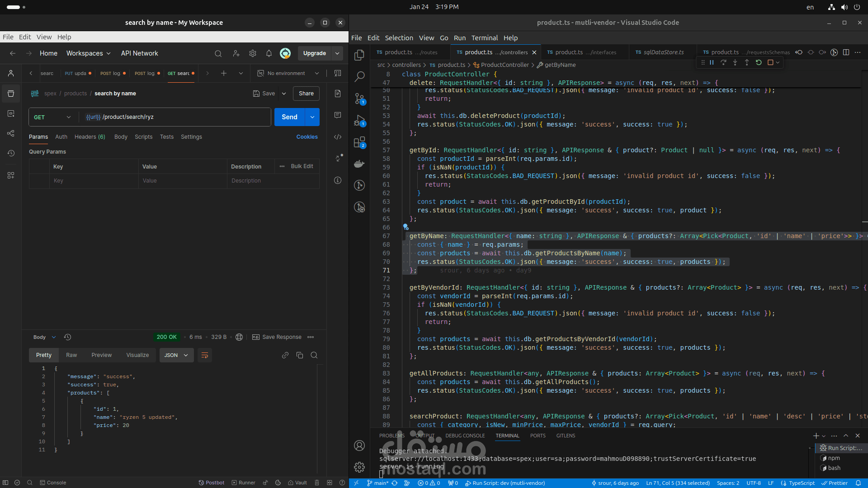The image size is (868, 488).
Task: Toggle VS Code split editor layout
Action: pos(846,52)
